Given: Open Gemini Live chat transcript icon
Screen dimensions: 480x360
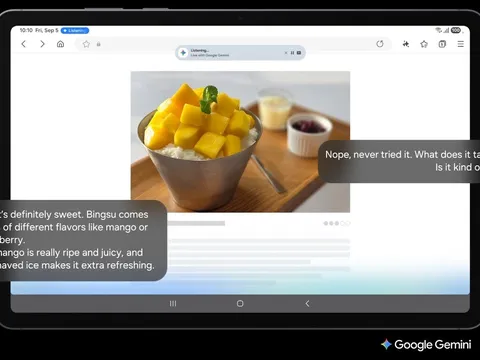Looking at the screenshot, I should click(299, 53).
